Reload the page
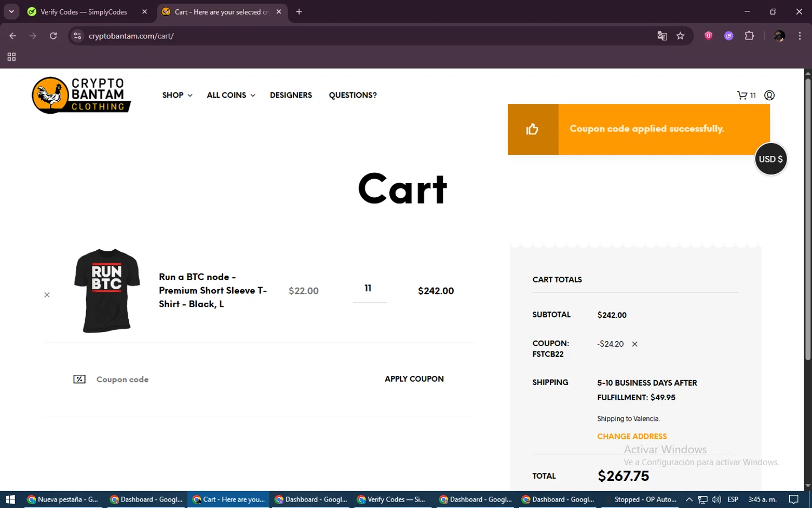Image resolution: width=812 pixels, height=508 pixels. tap(53, 36)
